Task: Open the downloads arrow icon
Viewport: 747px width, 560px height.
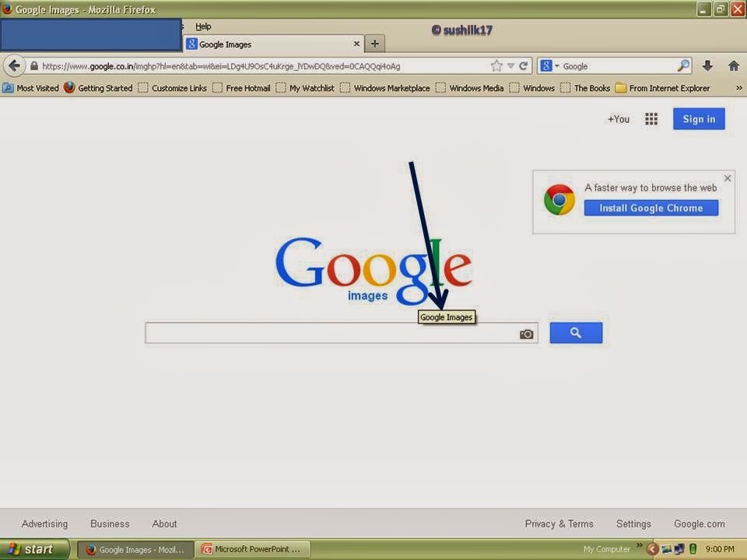Action: point(707,66)
